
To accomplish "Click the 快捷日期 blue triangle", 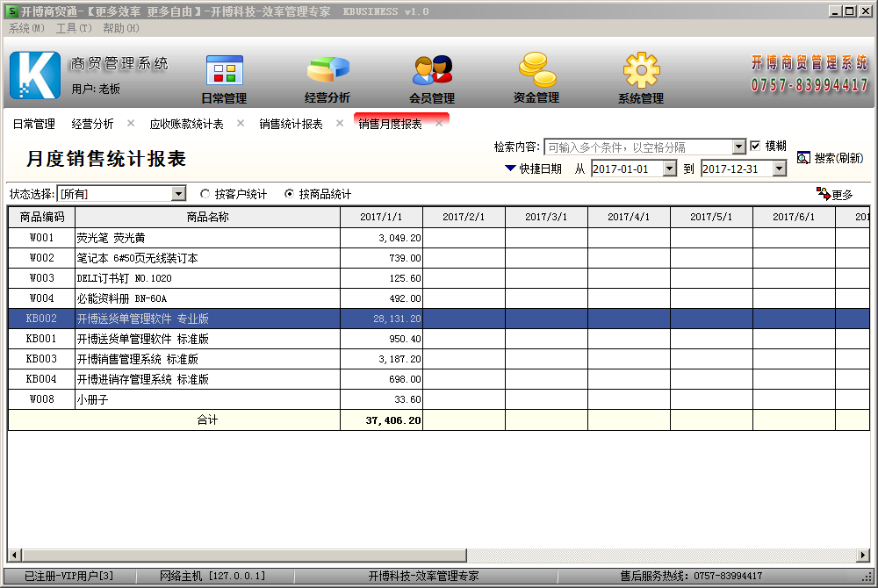I will [x=510, y=168].
